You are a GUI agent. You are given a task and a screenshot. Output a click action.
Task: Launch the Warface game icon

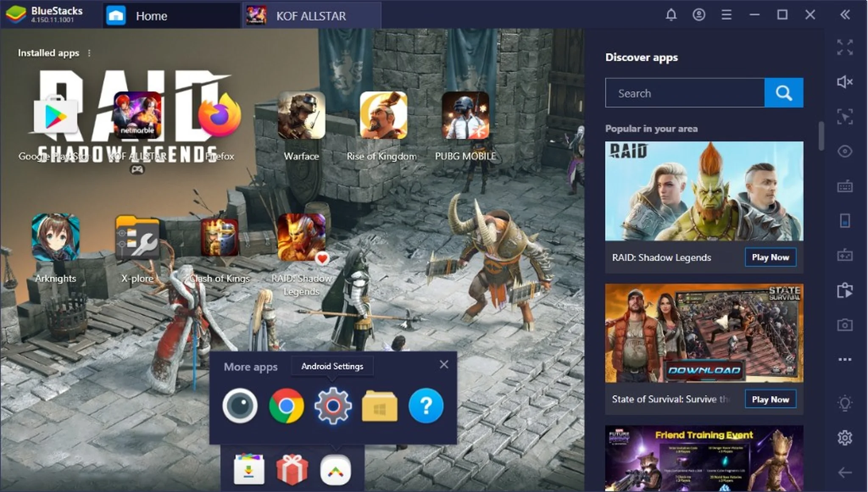click(x=301, y=116)
